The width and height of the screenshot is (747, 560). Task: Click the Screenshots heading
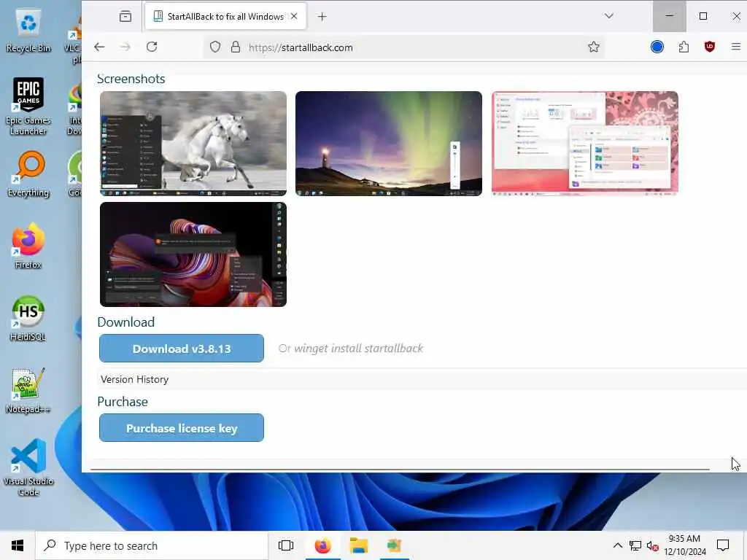pos(131,79)
